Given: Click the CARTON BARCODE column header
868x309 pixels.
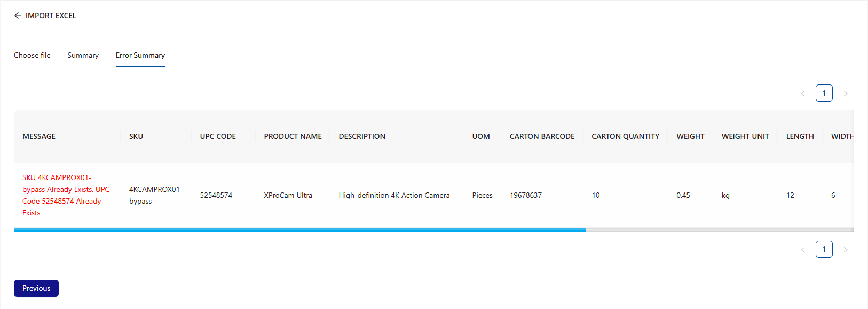Looking at the screenshot, I should [542, 136].
